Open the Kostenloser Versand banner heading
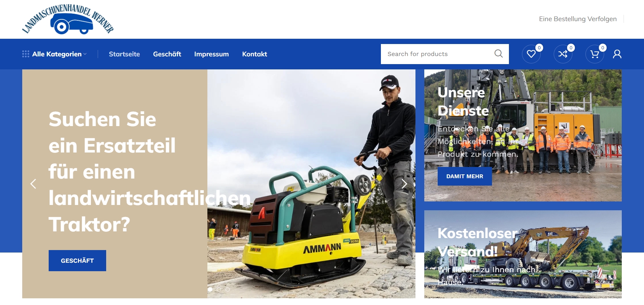Screen dimensions: 644x305 pos(478,242)
